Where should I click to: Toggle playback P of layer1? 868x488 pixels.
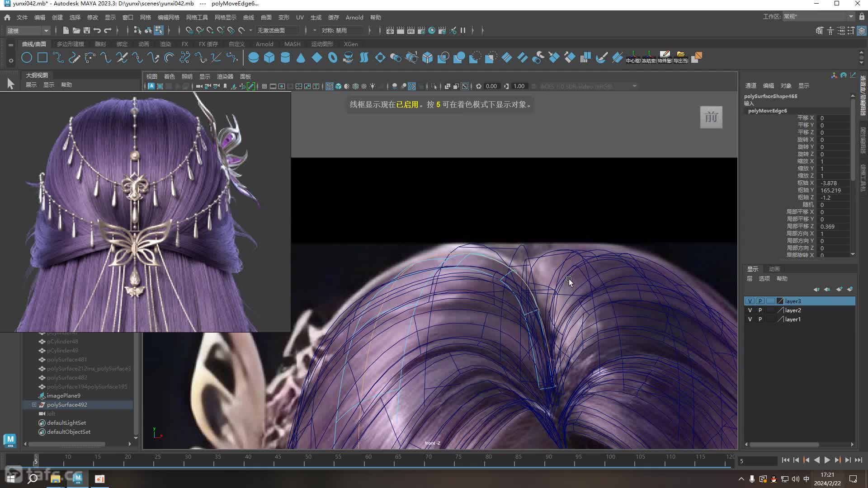[x=760, y=319]
